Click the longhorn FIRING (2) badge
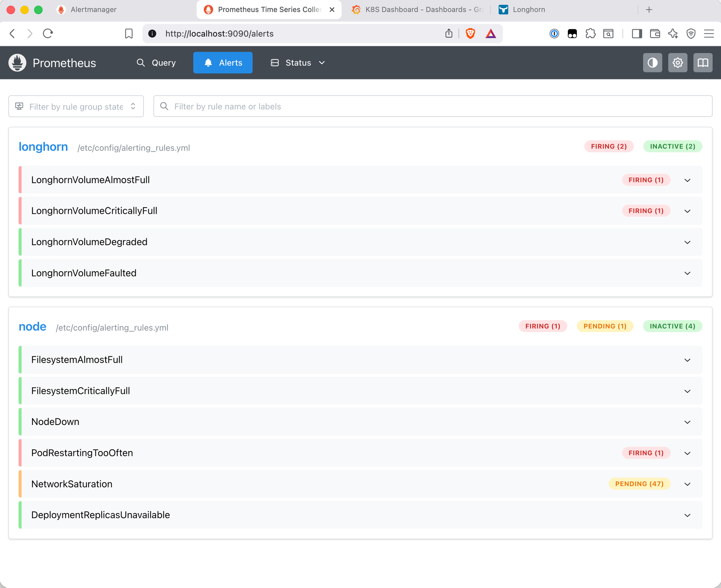 tap(609, 146)
